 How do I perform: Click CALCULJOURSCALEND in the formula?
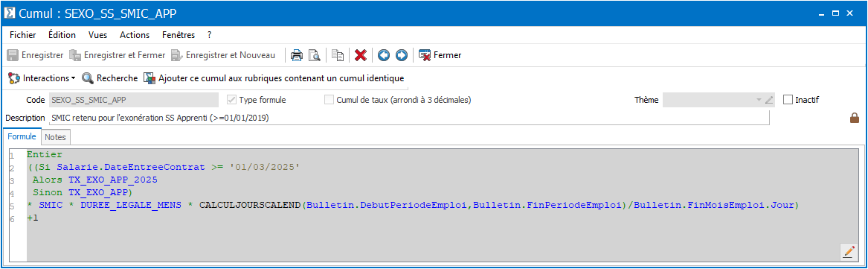251,206
